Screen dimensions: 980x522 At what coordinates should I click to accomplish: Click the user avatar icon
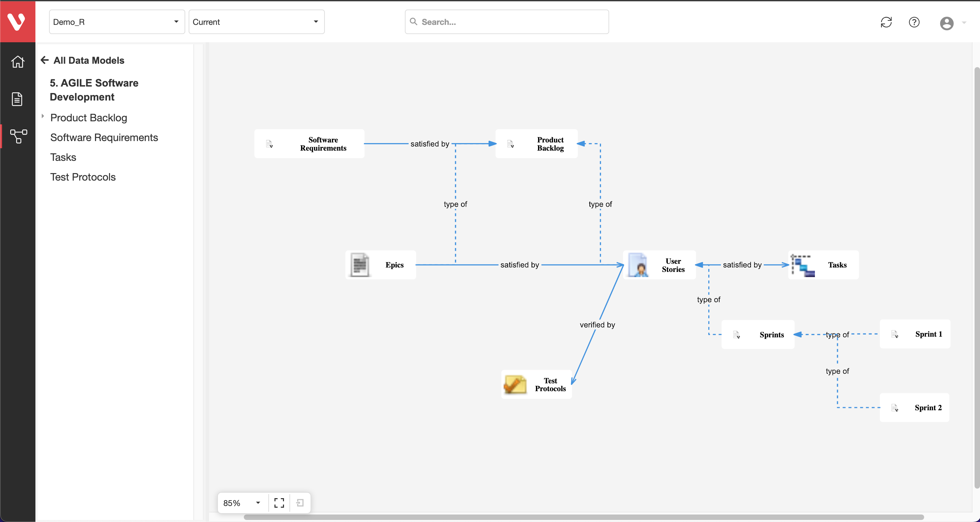click(947, 23)
